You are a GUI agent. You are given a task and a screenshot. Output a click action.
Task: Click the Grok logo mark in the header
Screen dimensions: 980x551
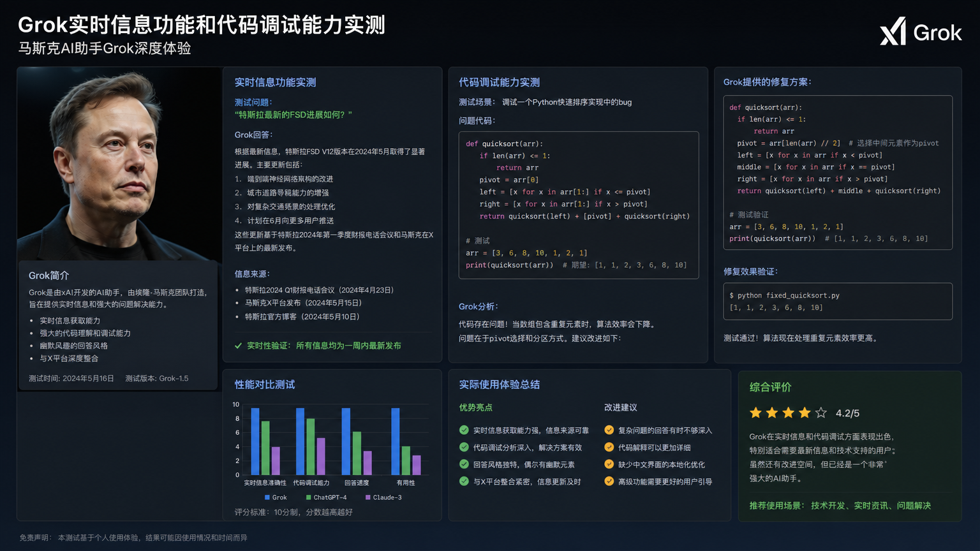click(893, 31)
